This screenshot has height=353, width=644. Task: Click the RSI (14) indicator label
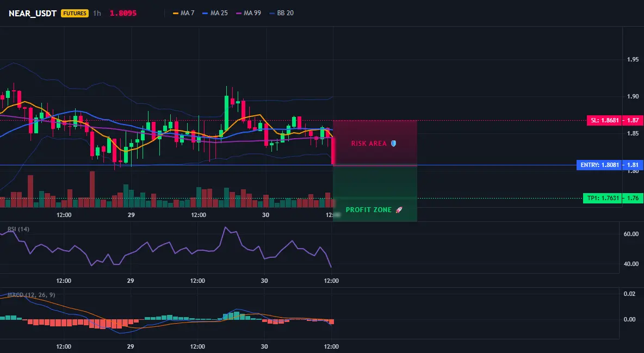tap(18, 229)
